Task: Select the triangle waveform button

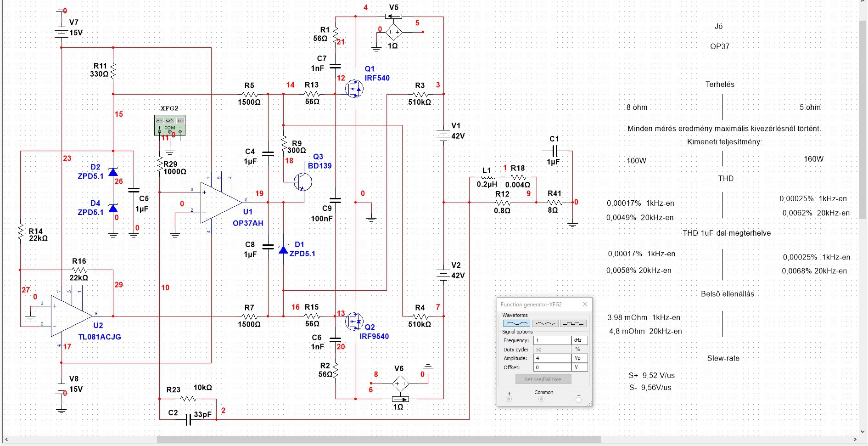Action: 545,323
